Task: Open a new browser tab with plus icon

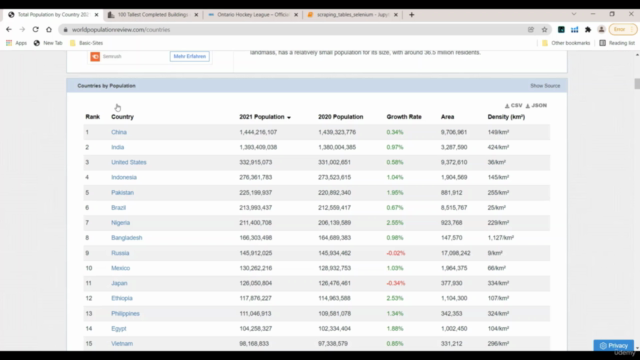Action: tap(411, 15)
